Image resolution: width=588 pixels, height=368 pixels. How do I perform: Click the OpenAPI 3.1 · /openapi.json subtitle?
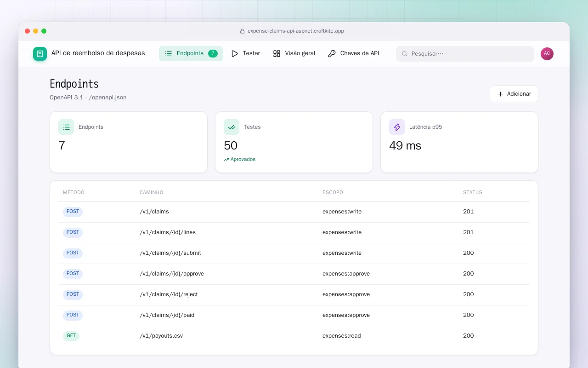(x=88, y=98)
